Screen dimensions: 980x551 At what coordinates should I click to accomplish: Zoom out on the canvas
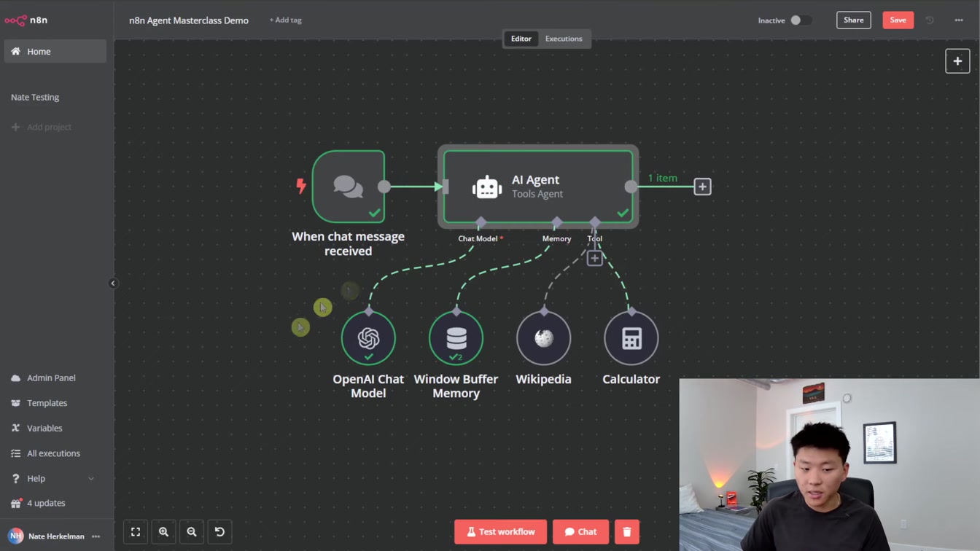point(192,532)
